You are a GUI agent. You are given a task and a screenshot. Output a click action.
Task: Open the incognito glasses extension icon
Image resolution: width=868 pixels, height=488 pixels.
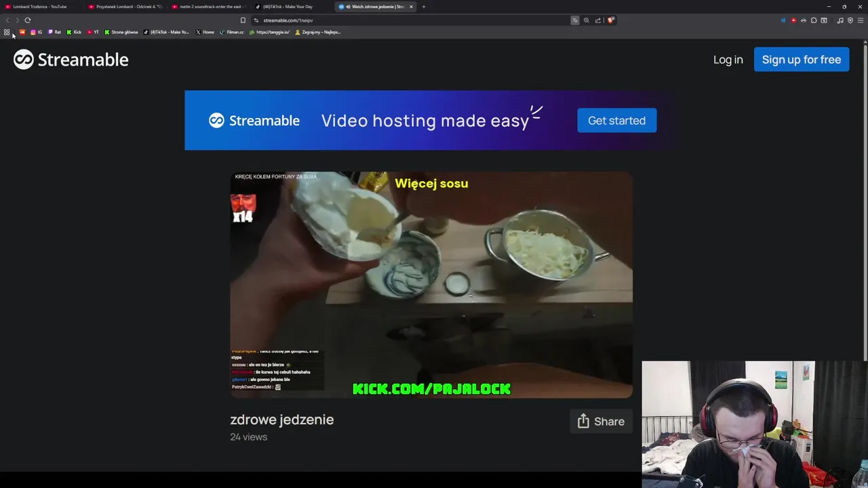pyautogui.click(x=804, y=20)
